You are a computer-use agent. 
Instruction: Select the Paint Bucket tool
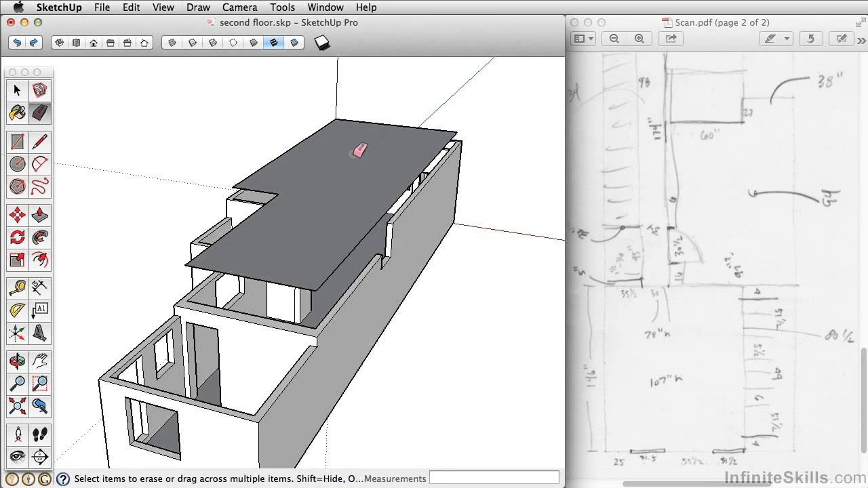point(17,113)
